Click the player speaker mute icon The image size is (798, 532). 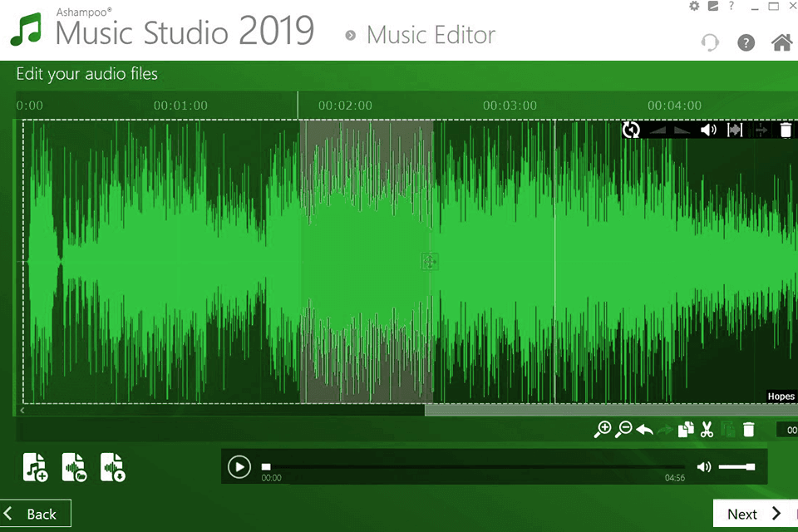coord(704,467)
